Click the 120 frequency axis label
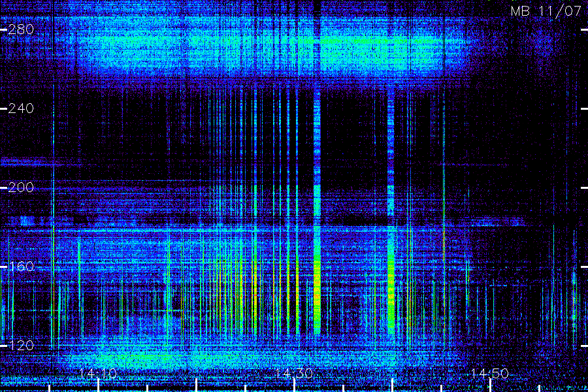Viewport: 588px width, 392px height. (21, 345)
